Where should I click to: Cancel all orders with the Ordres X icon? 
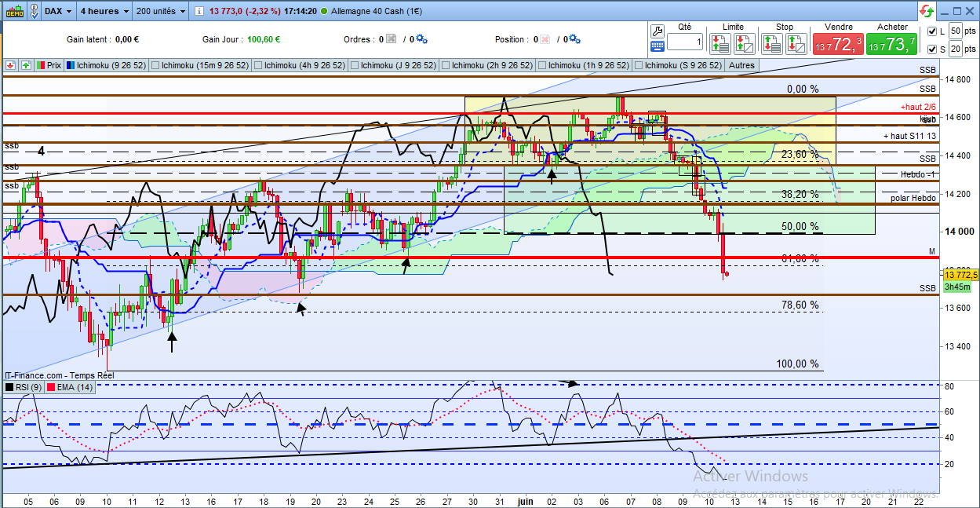(390, 39)
